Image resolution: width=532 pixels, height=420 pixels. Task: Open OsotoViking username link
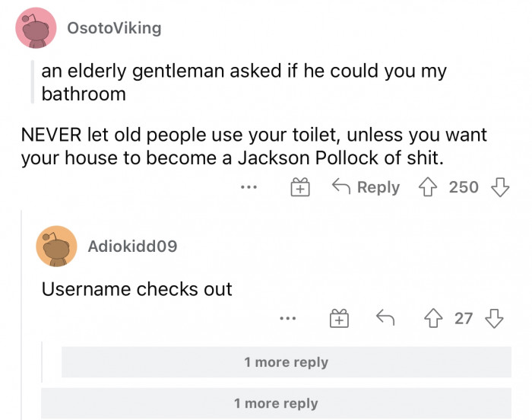(x=114, y=28)
